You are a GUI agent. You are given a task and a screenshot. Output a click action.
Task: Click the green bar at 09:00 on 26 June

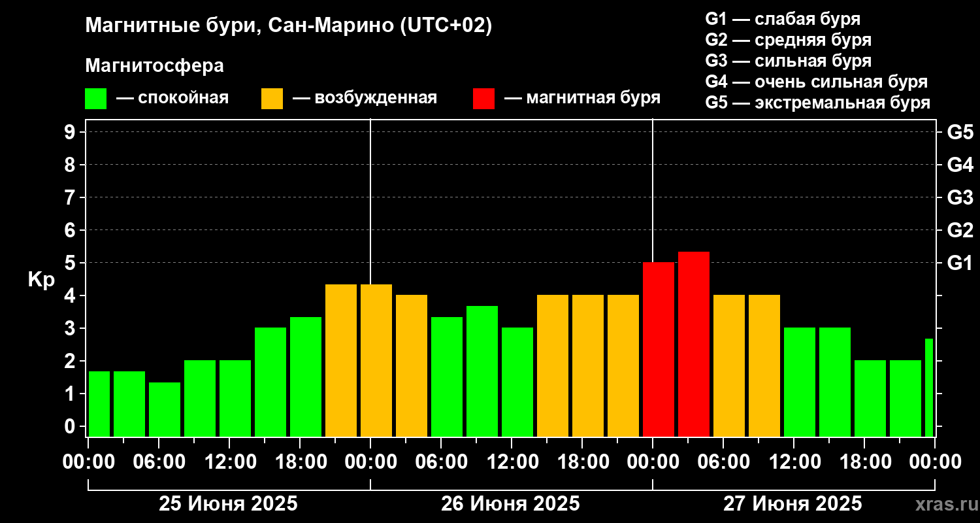pyautogui.click(x=482, y=371)
